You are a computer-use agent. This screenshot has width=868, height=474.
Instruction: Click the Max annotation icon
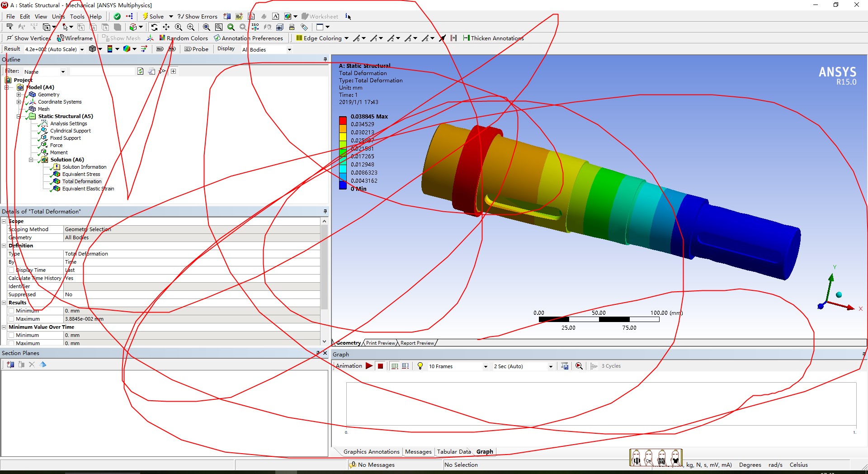[x=160, y=49]
